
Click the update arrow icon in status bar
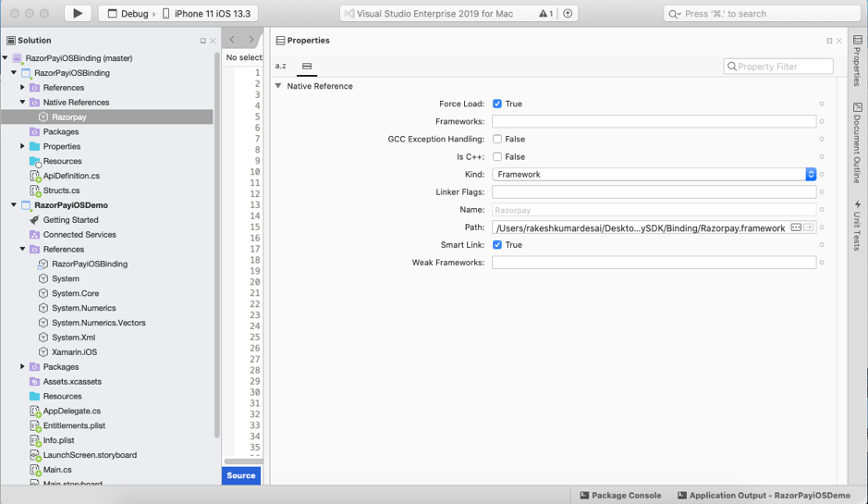click(x=568, y=14)
